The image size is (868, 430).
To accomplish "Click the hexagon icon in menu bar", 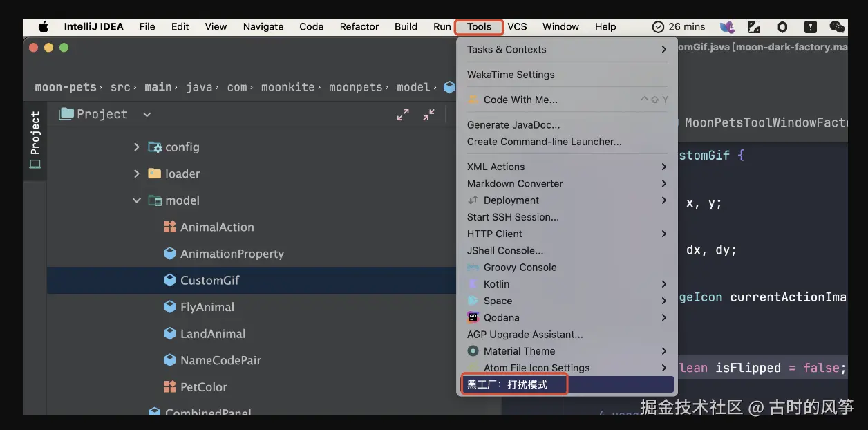I will [782, 27].
